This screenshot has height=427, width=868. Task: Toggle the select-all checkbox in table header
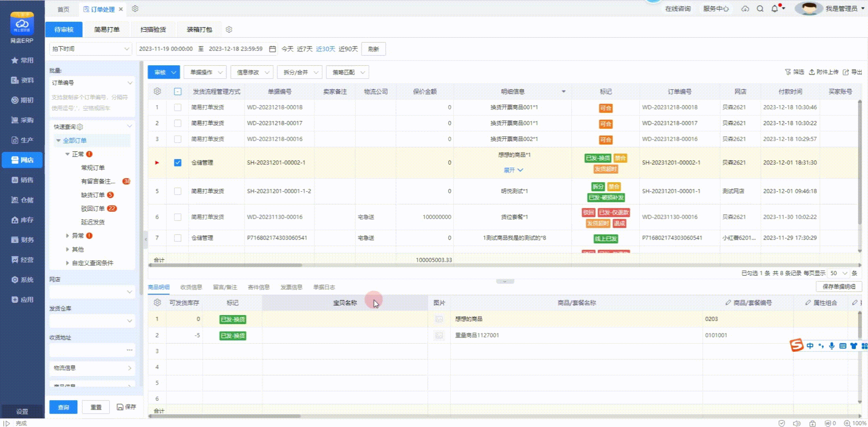[178, 92]
